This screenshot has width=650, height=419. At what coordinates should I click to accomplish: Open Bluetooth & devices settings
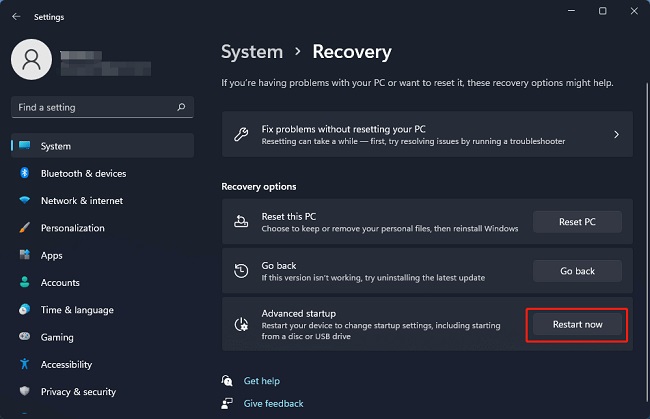pos(83,173)
